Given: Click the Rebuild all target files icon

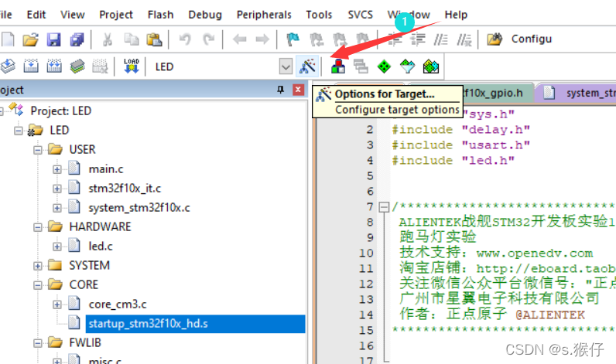Looking at the screenshot, I should point(54,66).
